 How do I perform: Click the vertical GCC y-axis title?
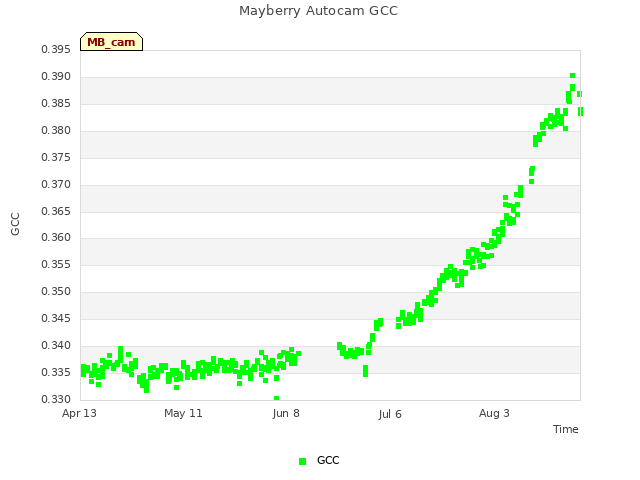pos(15,224)
